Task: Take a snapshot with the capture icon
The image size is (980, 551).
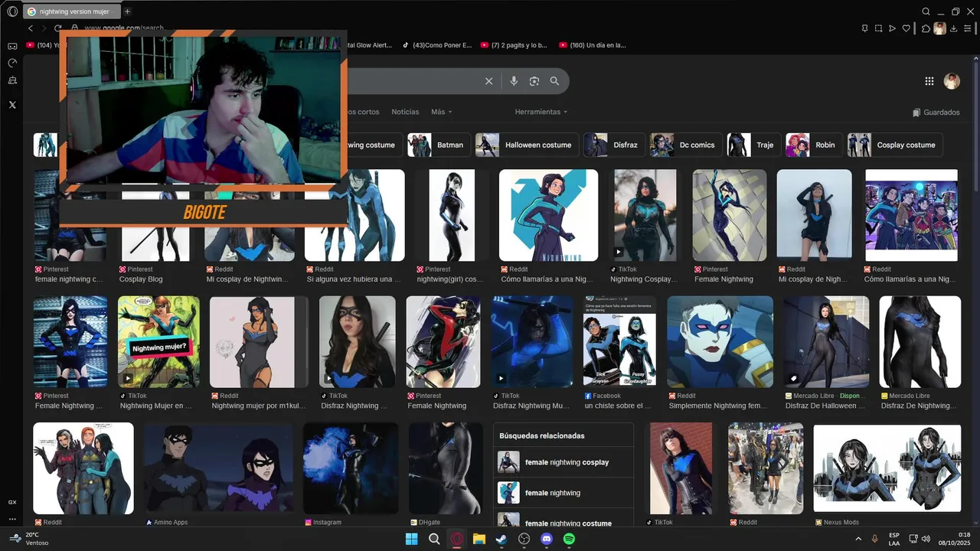Action: (x=878, y=28)
